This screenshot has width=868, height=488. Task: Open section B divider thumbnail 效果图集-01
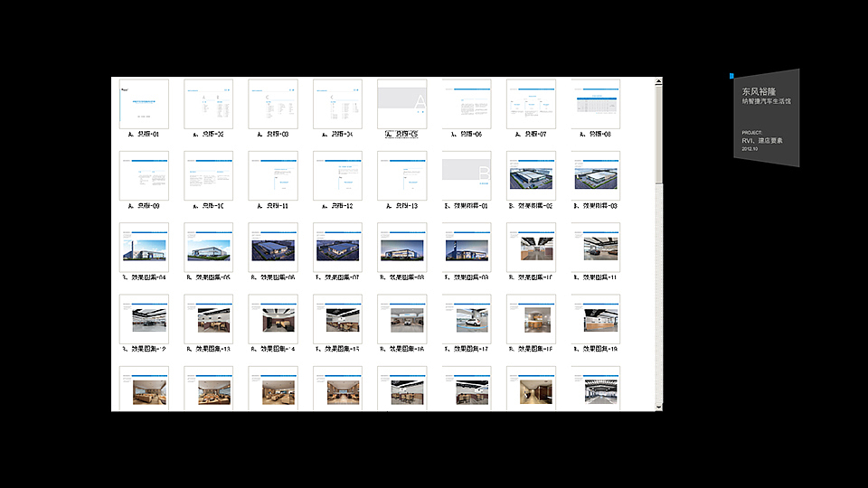(467, 175)
